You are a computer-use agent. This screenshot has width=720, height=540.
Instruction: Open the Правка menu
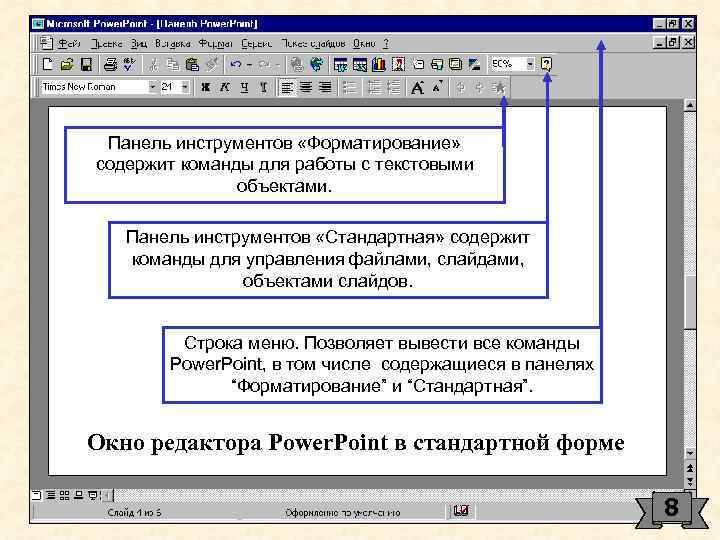click(x=107, y=44)
